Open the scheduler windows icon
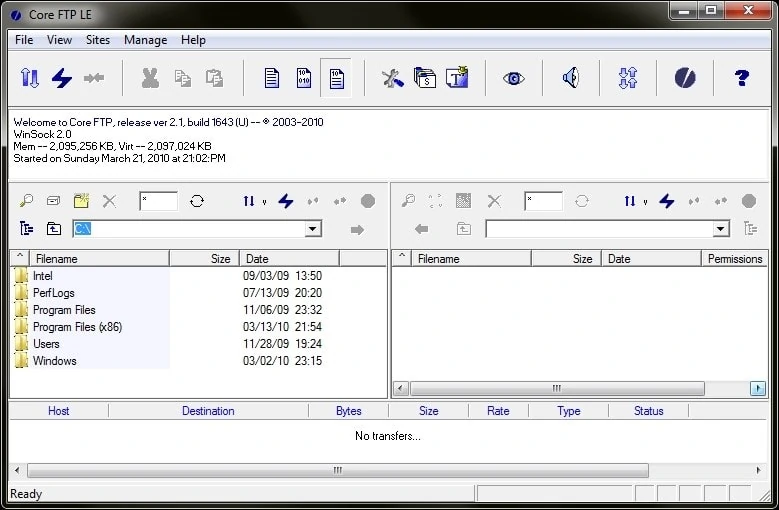This screenshot has width=779, height=510. click(425, 78)
